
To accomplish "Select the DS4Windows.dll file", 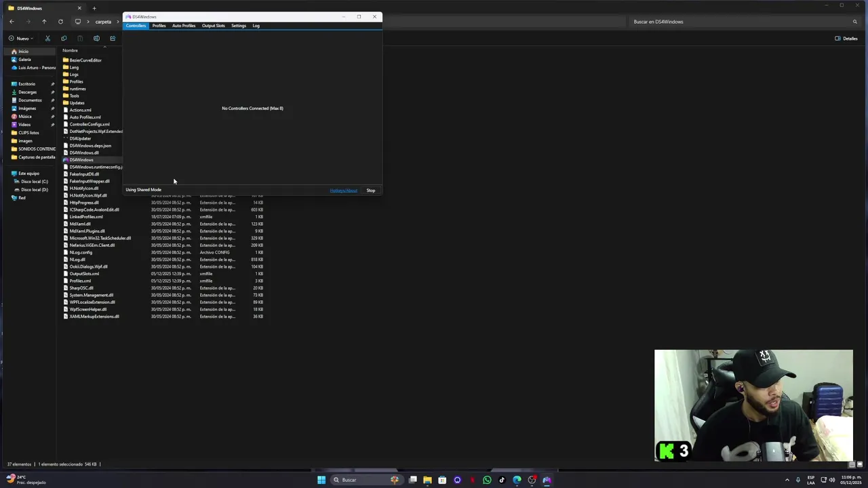I will click(x=84, y=152).
